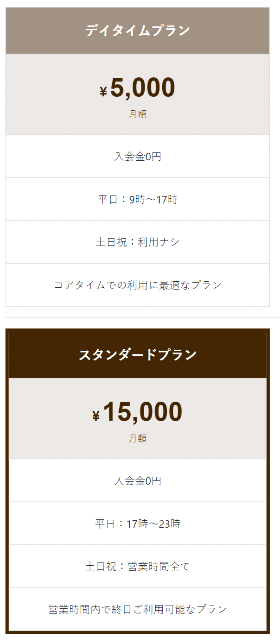This screenshot has width=280, height=644.
Task: Click the 月額 label under ¥15,000
Action: pyautogui.click(x=137, y=438)
